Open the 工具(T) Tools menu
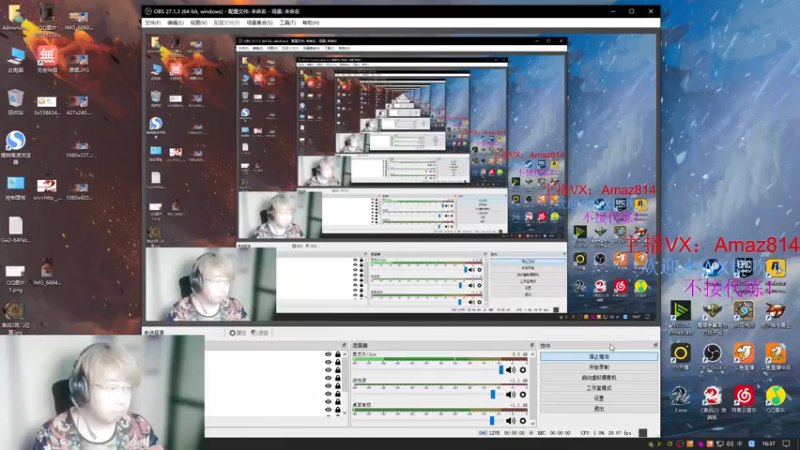The width and height of the screenshot is (800, 450). pyautogui.click(x=287, y=23)
